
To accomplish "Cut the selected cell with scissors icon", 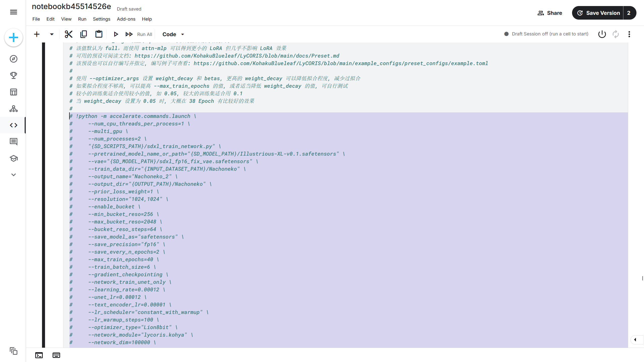I will tap(68, 34).
